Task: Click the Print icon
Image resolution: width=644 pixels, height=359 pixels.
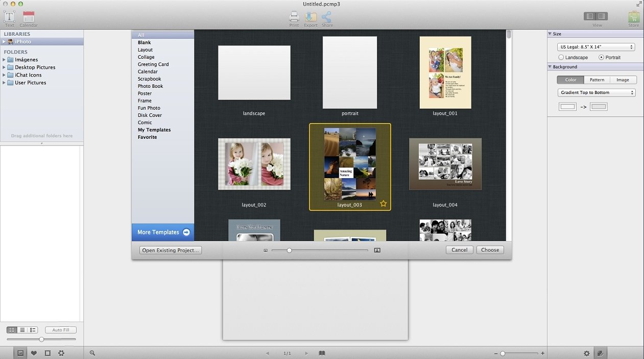Action: pyautogui.click(x=294, y=17)
